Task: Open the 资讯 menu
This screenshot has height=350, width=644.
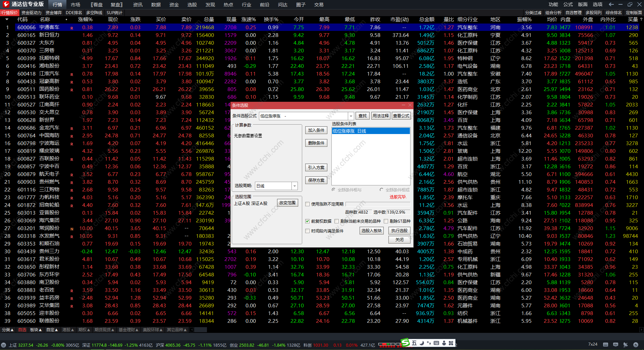Action: tap(138, 5)
